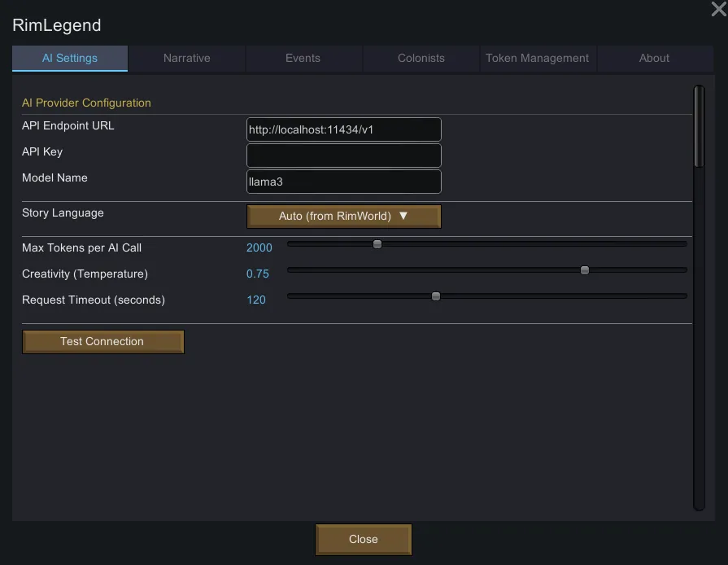
Task: Open the Token Management tab
Action: pos(537,59)
